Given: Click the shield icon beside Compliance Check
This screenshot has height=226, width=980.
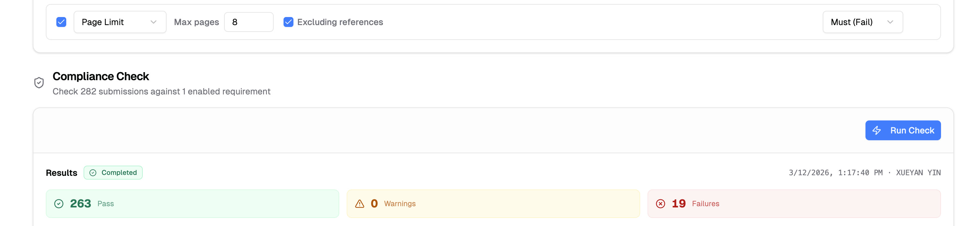Looking at the screenshot, I should (39, 83).
